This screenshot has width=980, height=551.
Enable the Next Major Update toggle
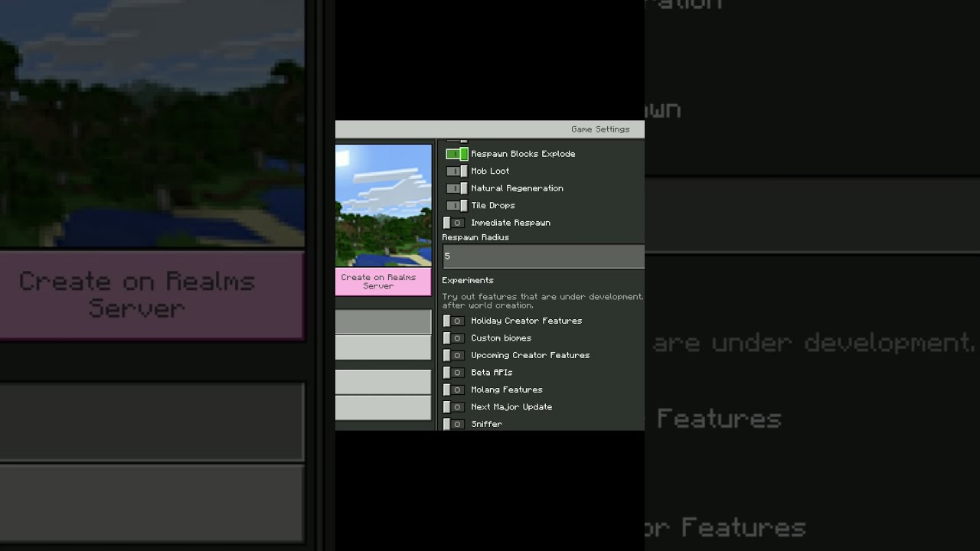click(454, 407)
